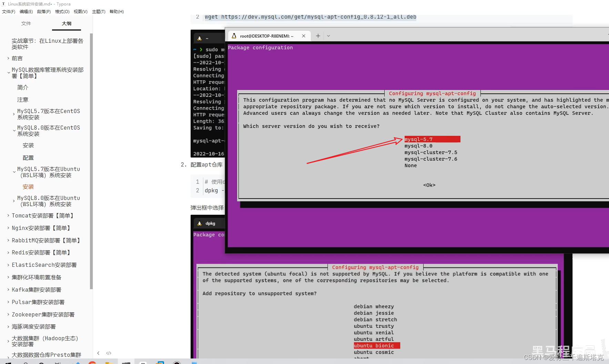
Task: Open the 视图(V) menu
Action: point(80,11)
